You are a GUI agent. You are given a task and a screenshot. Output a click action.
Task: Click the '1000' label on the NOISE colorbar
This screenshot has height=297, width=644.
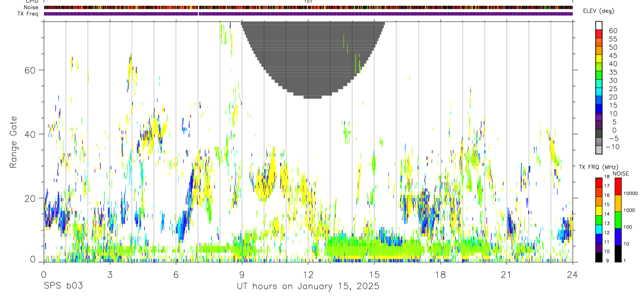(630, 210)
